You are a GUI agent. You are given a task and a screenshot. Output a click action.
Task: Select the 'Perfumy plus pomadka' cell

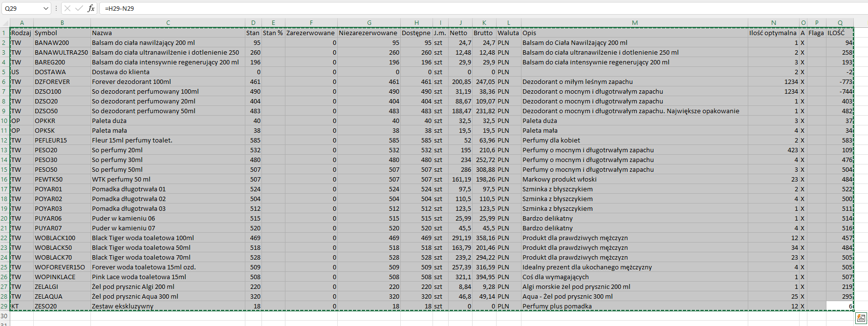tap(634, 306)
